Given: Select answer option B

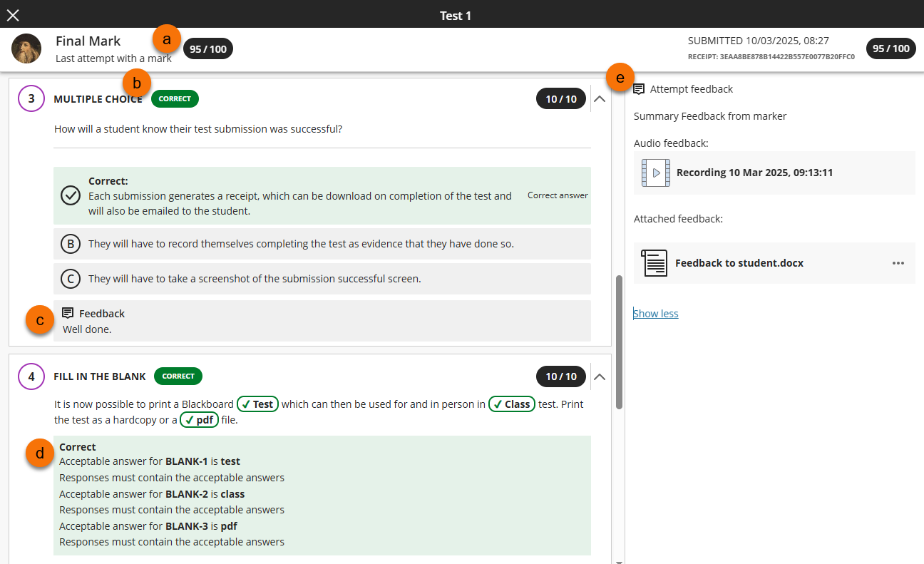Looking at the screenshot, I should click(71, 244).
